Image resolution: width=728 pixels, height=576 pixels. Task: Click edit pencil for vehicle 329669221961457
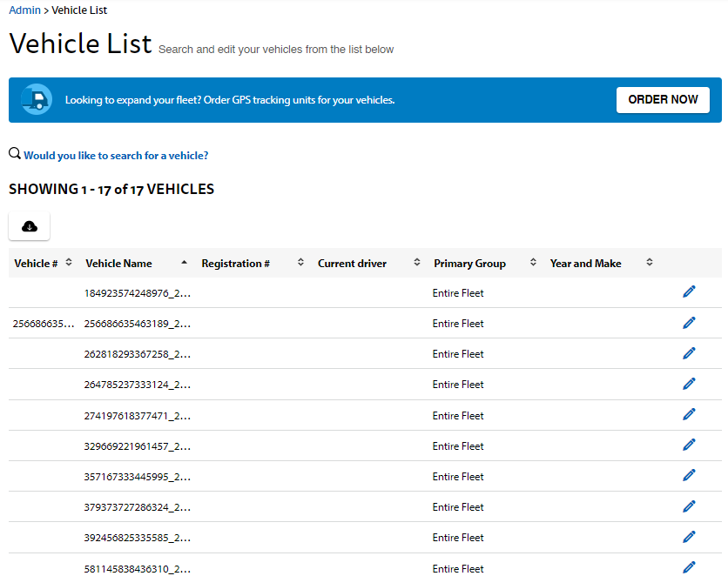(x=689, y=445)
